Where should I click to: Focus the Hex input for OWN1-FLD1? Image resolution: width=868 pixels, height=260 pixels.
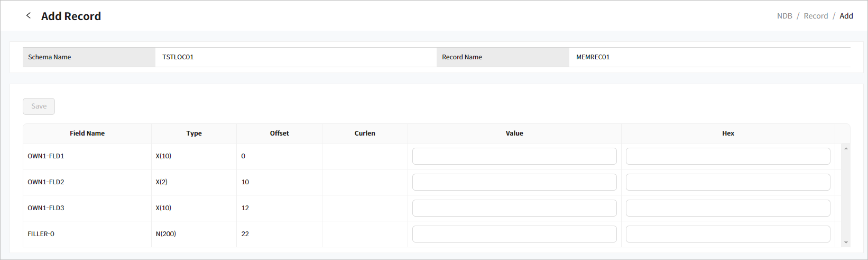(727, 156)
